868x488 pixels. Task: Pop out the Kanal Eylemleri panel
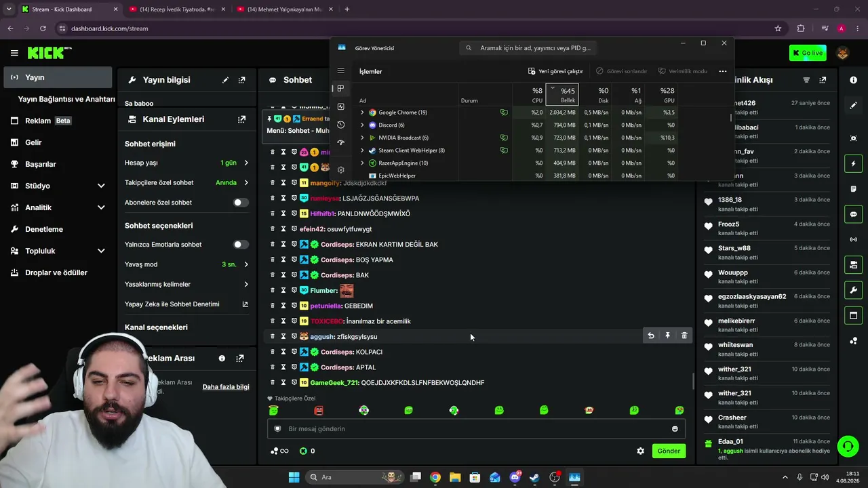click(x=241, y=119)
